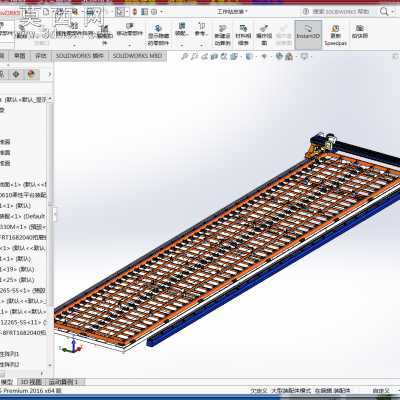
Task: Open the dropdown next to the search magnifier
Action: (x=393, y=12)
